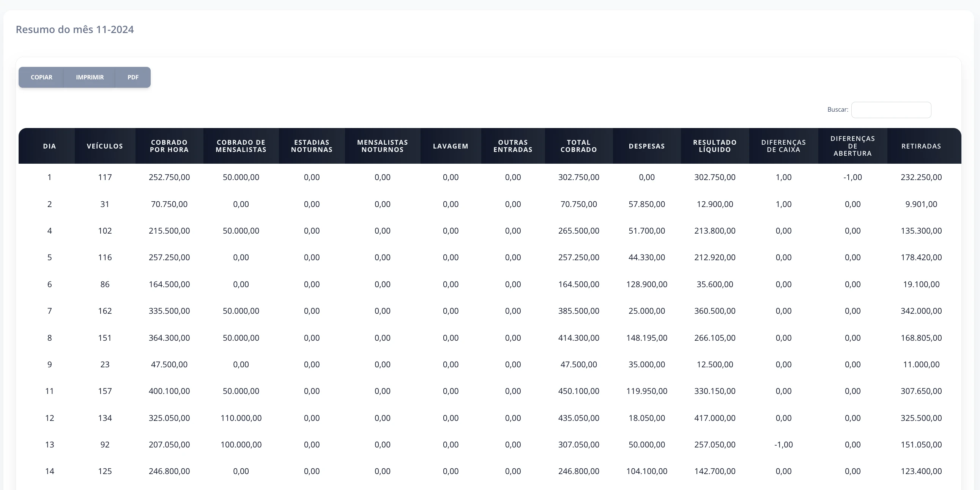Focus the Buscar search field

click(891, 110)
